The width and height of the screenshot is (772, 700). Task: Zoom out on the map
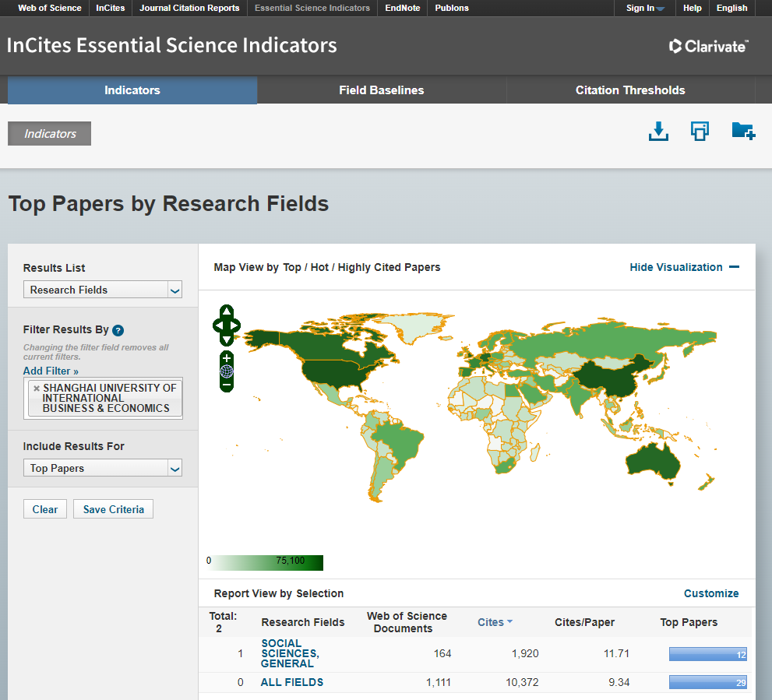pyautogui.click(x=226, y=385)
